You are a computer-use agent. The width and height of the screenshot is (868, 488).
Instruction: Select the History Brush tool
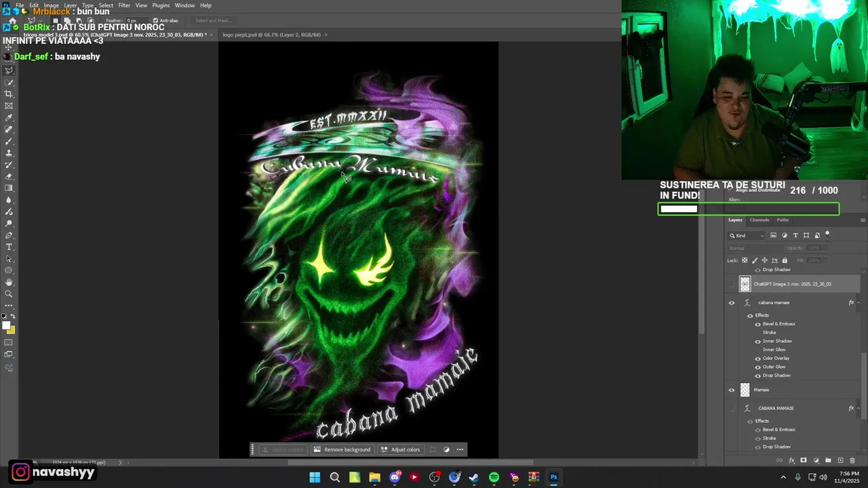coord(9,165)
